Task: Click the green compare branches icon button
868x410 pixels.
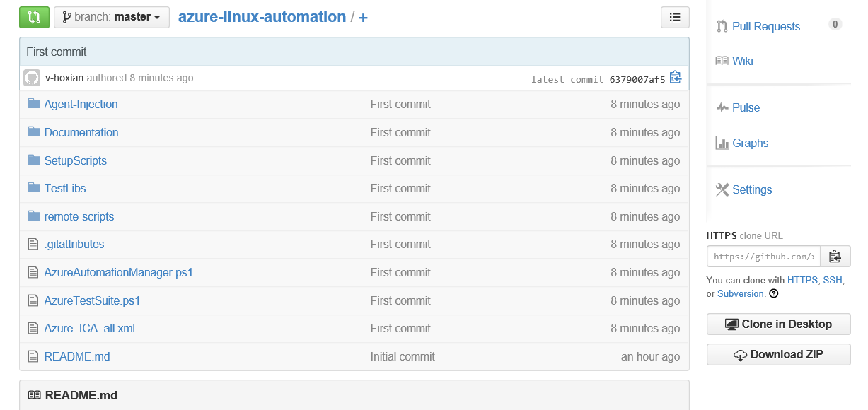Action: click(34, 17)
